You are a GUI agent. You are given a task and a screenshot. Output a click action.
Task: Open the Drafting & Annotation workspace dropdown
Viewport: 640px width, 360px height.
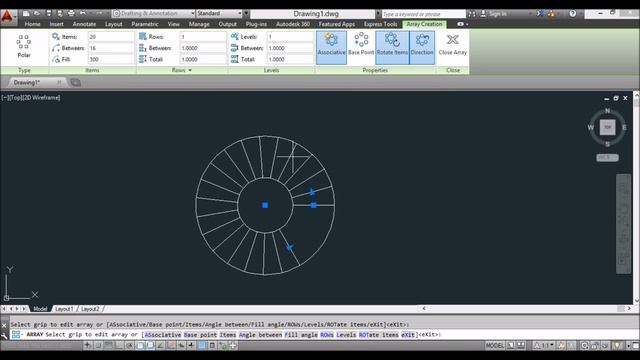pyautogui.click(x=153, y=13)
